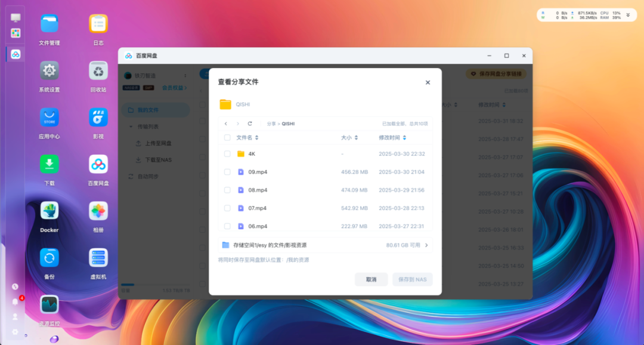Click the 456.28 MB size cell
Screen dimensions: 644x345
[354, 172]
